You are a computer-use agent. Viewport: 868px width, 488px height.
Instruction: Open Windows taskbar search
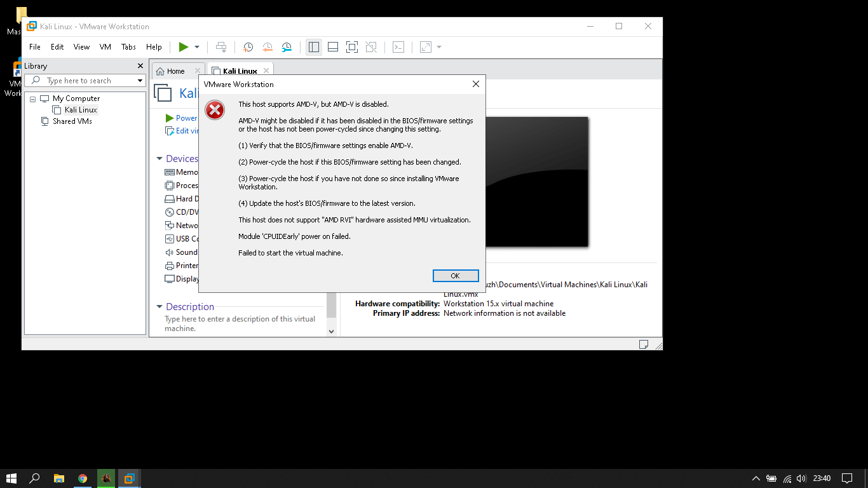point(35,478)
